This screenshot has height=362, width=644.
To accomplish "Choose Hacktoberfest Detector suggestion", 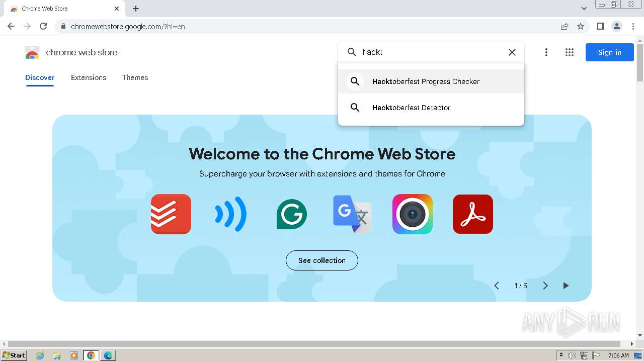I will point(431,108).
